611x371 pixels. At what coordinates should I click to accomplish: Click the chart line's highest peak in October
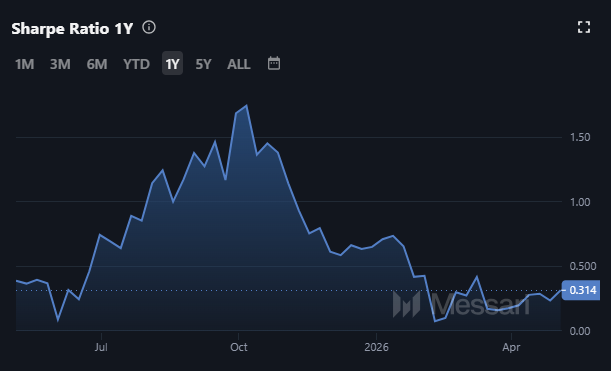(x=247, y=106)
